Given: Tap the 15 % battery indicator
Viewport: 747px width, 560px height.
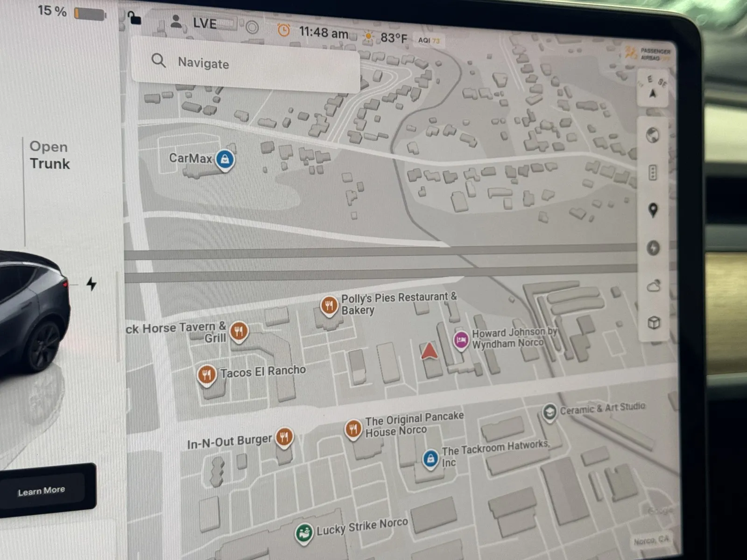Looking at the screenshot, I should [71, 12].
